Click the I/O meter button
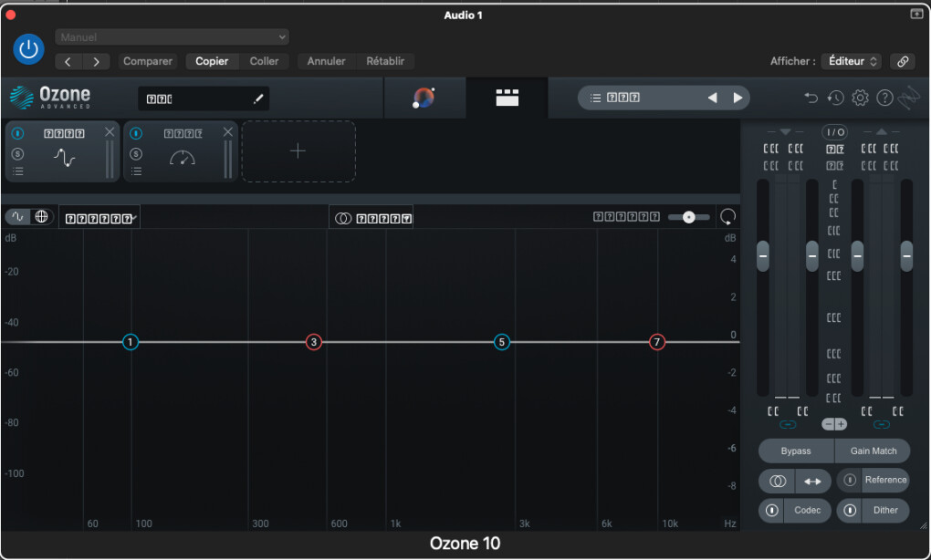 click(835, 131)
